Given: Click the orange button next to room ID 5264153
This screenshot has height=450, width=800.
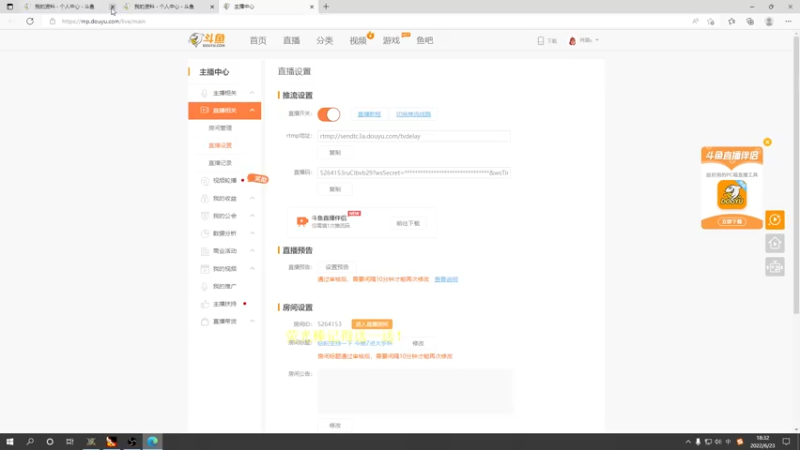Looking at the screenshot, I should tap(372, 324).
